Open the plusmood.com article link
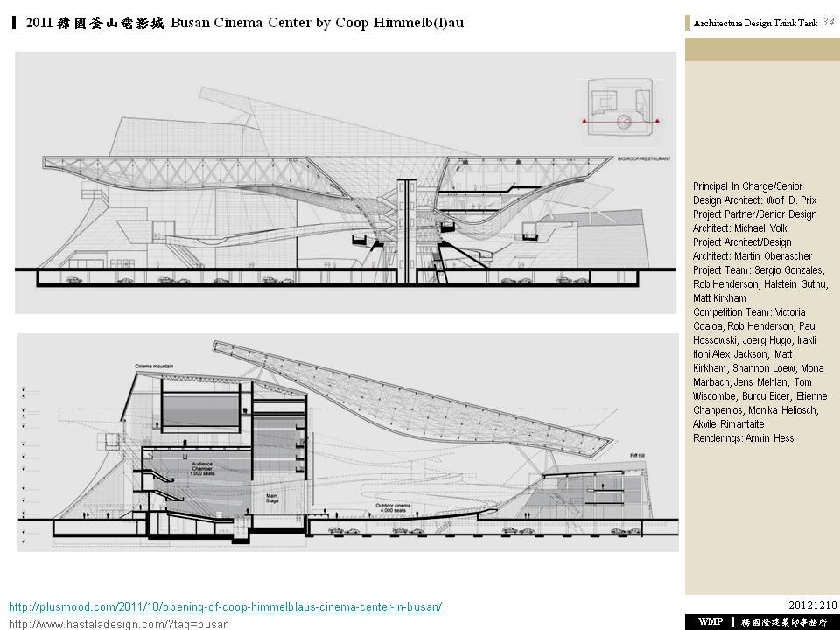 tap(225, 606)
